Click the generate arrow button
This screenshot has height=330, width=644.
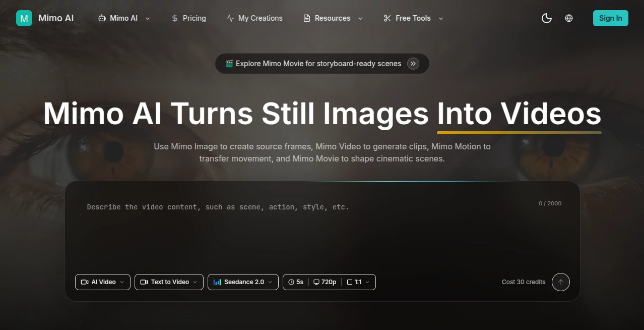[x=561, y=282]
